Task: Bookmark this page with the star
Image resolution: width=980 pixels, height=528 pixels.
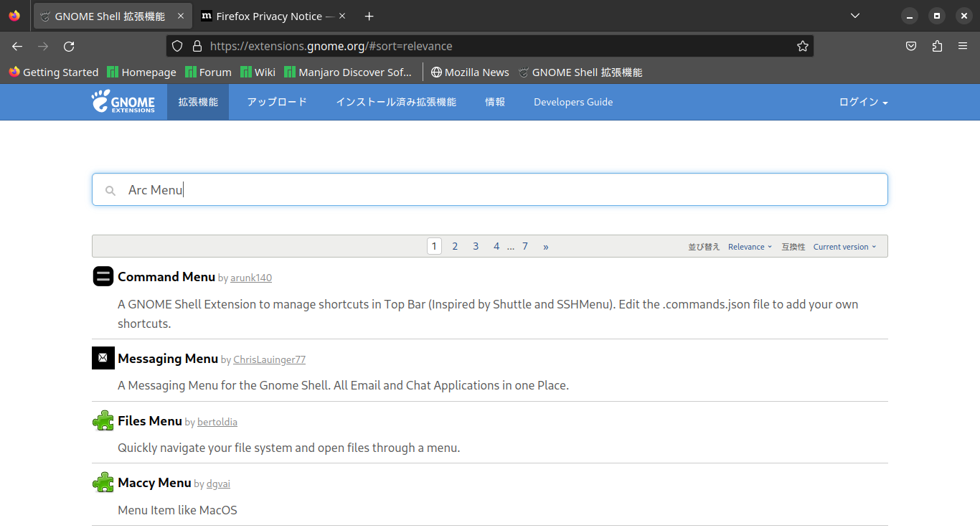Action: [x=802, y=46]
